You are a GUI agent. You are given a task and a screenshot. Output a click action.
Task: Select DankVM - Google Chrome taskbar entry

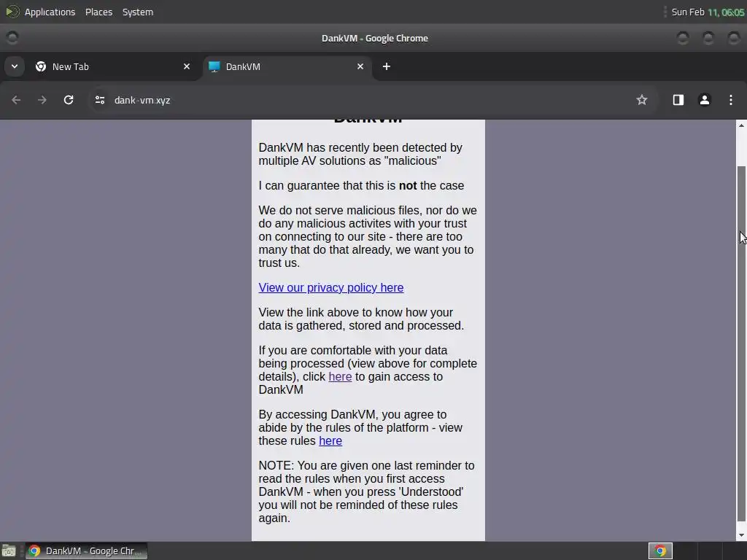click(86, 551)
